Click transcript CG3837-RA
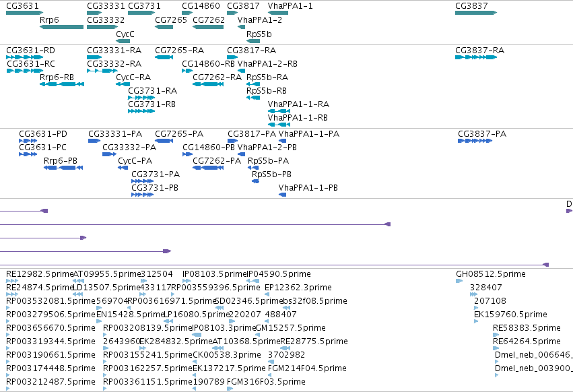Viewport: 573px width, 392px height. pyautogui.click(x=480, y=50)
